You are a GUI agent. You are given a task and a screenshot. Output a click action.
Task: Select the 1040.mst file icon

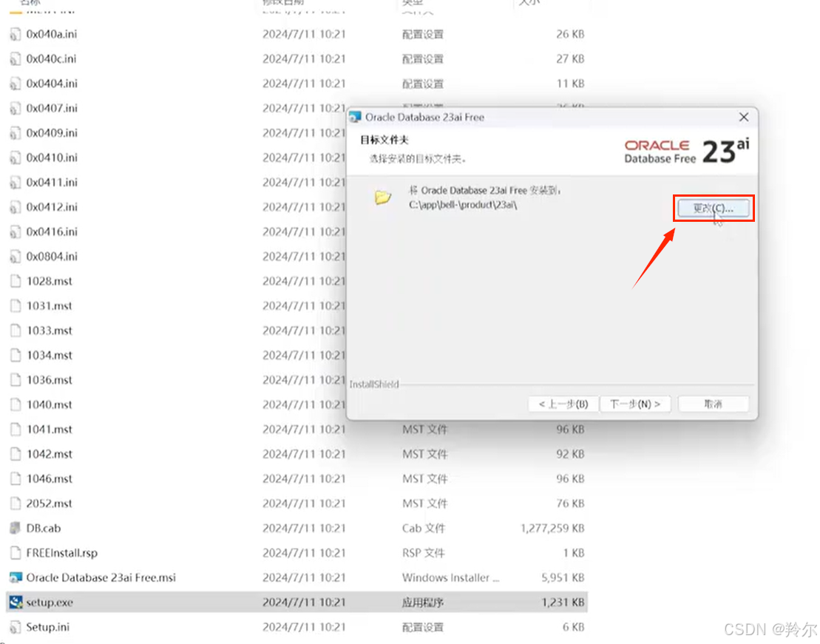click(16, 405)
